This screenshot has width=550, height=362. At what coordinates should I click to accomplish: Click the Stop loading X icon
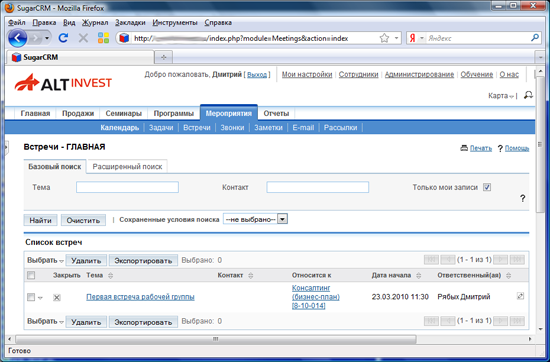(x=83, y=38)
